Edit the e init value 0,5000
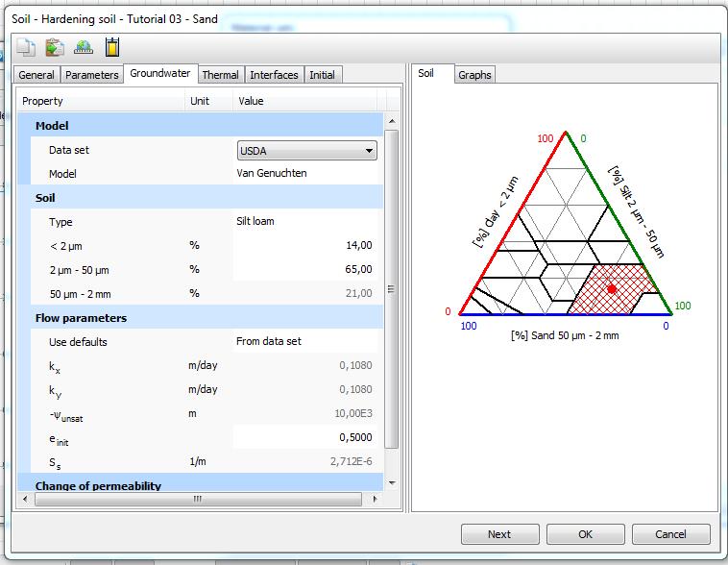Screen dimensions: 728x565 click(x=305, y=438)
